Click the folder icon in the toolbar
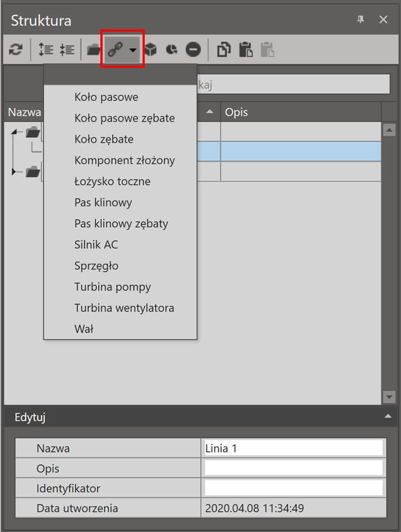The height and width of the screenshot is (532, 401). tap(93, 50)
